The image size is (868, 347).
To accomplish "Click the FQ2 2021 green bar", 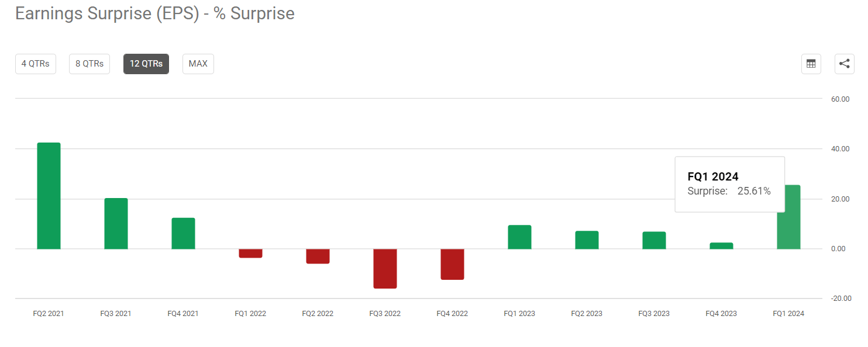I will point(49,196).
